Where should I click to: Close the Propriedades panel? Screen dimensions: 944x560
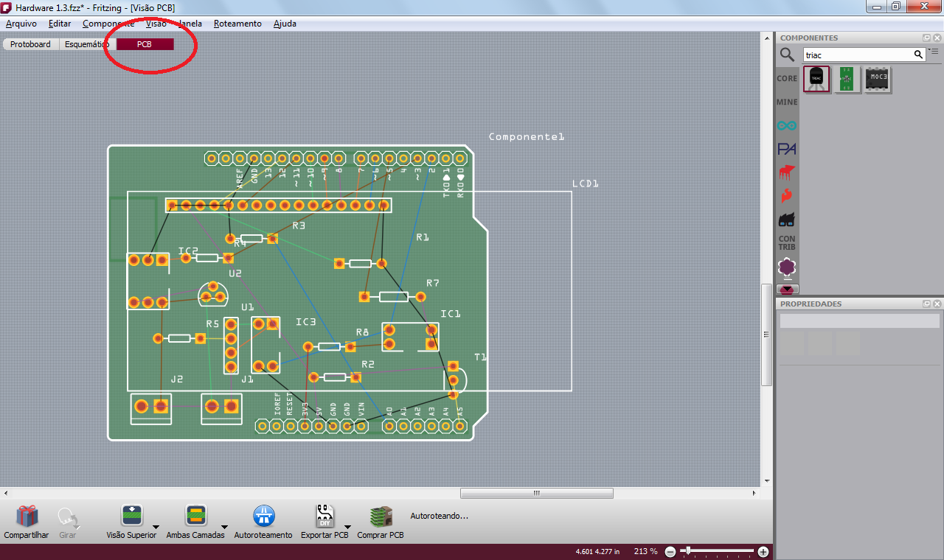[937, 304]
